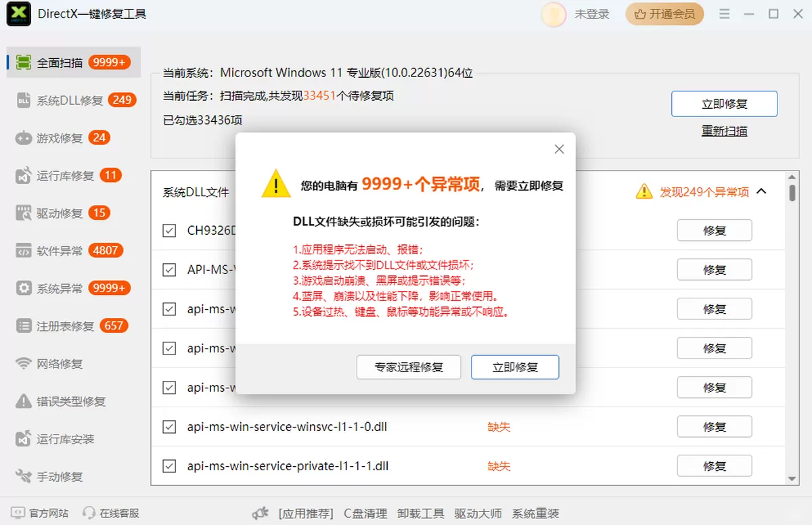
Task: Select 全面扫描 in sidebar
Action: pos(73,62)
